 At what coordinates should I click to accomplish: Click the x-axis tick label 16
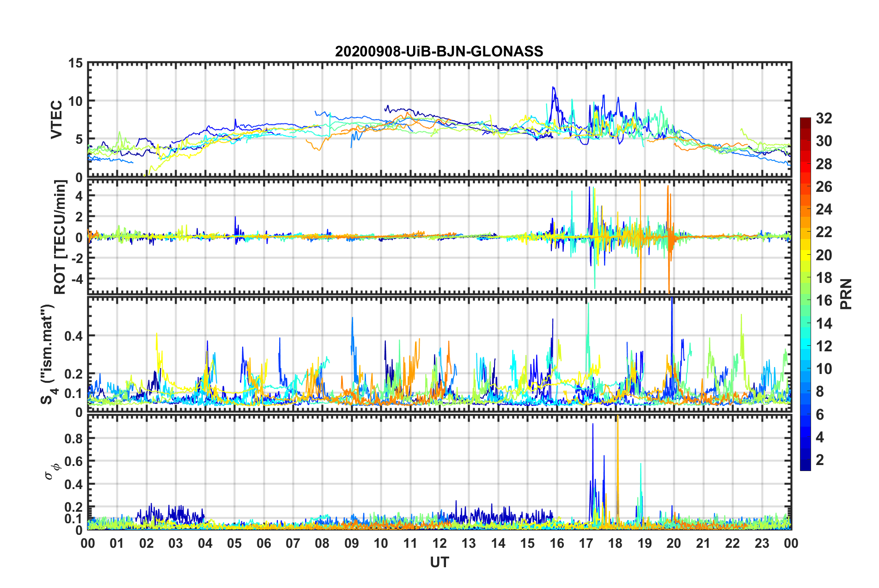point(557,543)
